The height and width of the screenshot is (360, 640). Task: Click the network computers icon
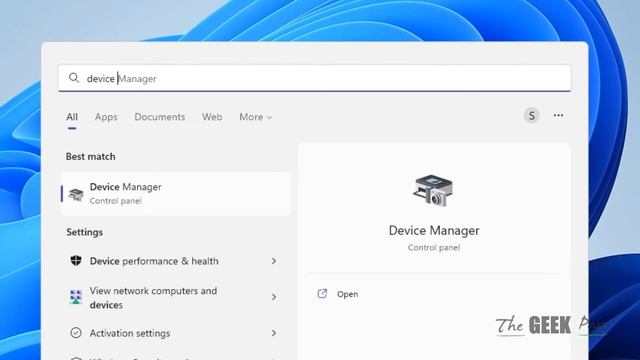pyautogui.click(x=76, y=297)
